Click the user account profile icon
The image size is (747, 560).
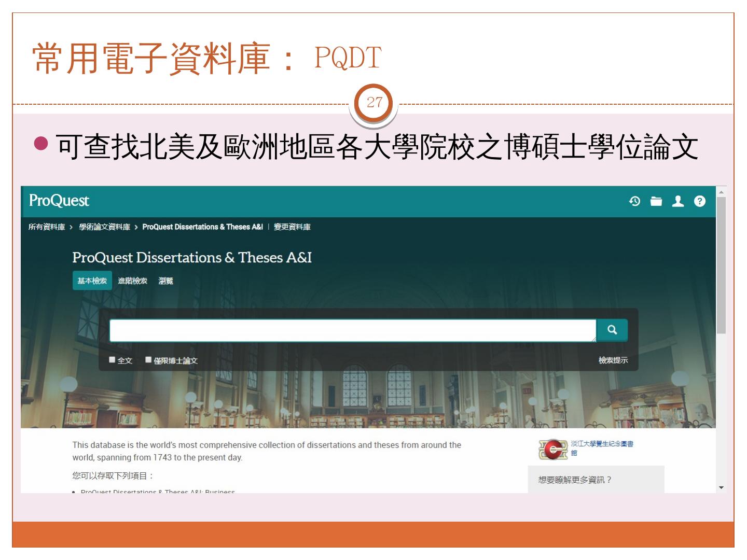678,201
